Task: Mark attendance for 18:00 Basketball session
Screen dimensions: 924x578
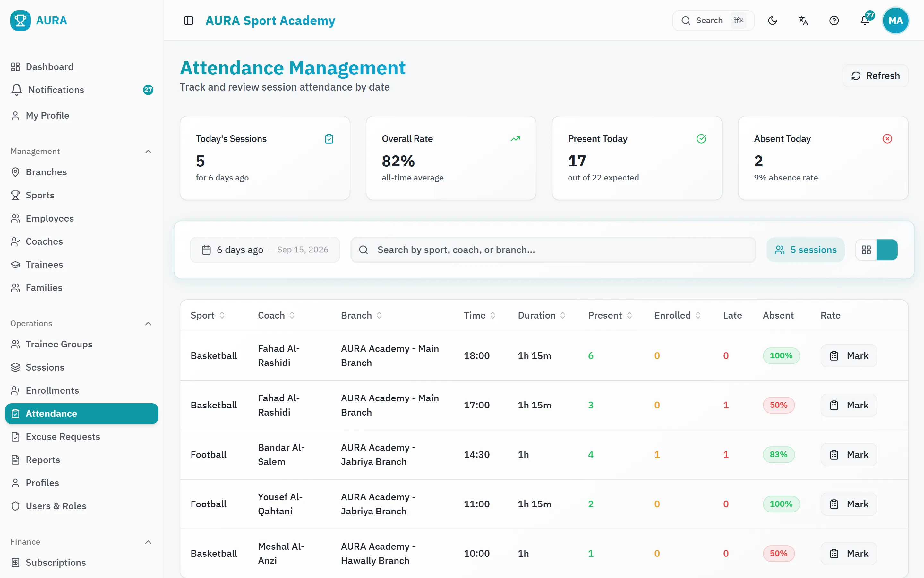Action: coord(848,355)
